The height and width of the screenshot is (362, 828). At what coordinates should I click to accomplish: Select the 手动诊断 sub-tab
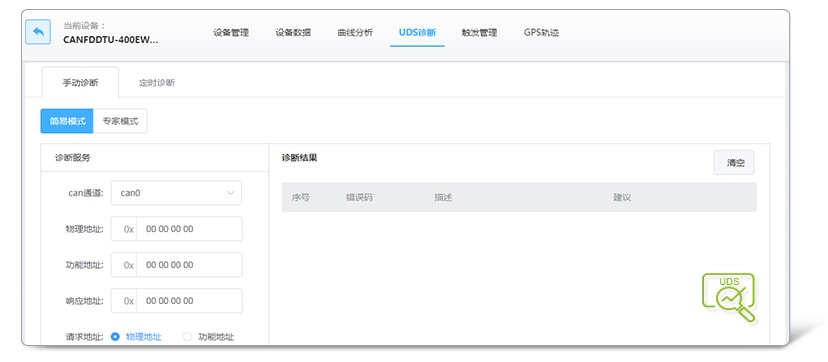click(x=80, y=83)
